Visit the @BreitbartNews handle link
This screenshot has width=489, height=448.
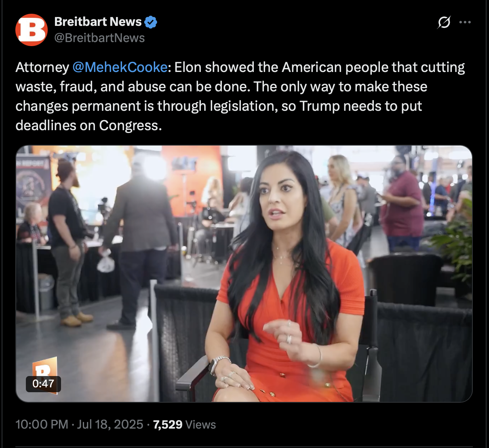click(99, 38)
